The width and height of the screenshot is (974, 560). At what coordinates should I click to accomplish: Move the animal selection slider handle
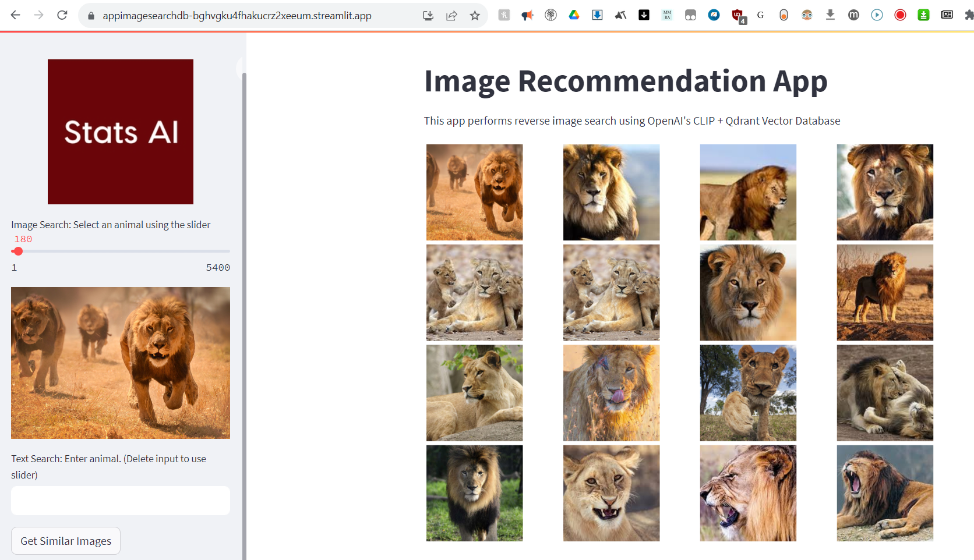[x=18, y=251]
